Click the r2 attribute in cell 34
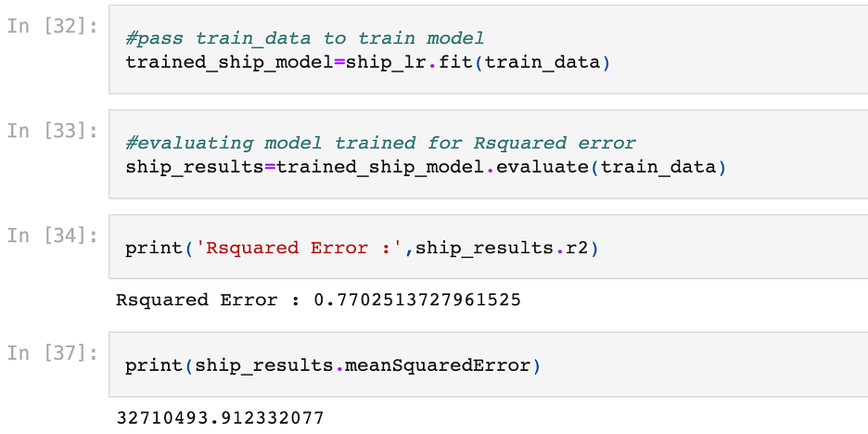The height and width of the screenshot is (434, 868). [x=578, y=248]
